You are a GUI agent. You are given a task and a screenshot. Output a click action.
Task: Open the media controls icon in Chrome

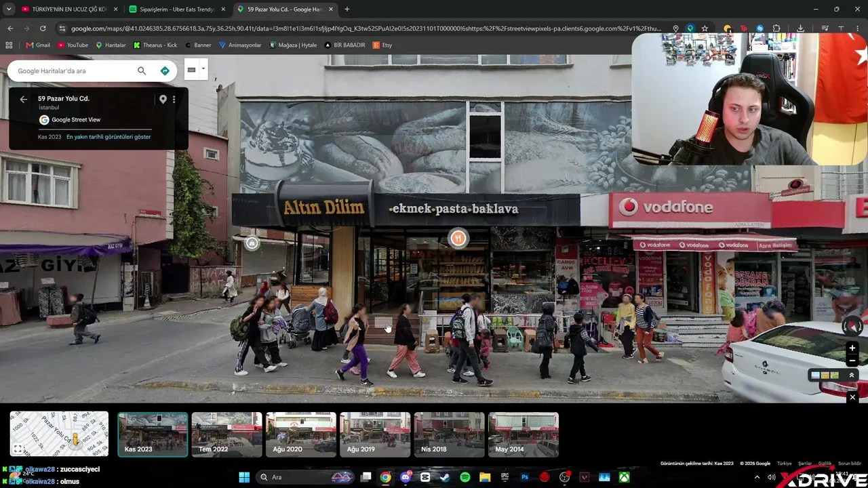tap(825, 28)
